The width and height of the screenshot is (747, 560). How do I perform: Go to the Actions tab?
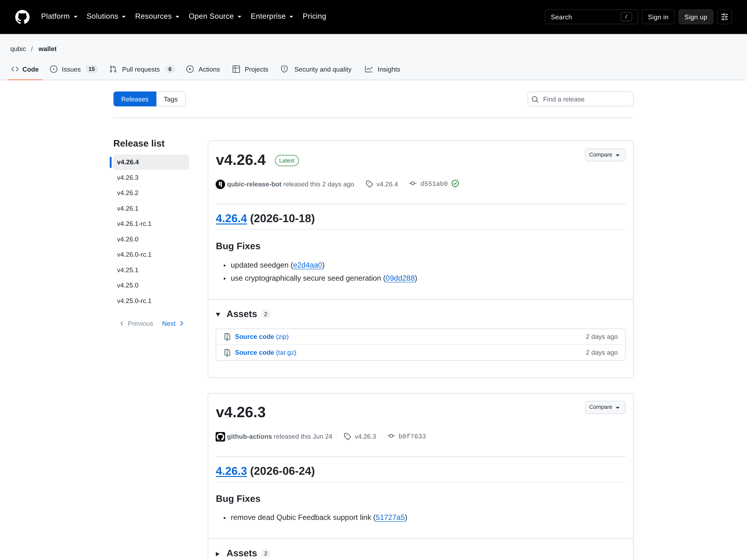(203, 69)
